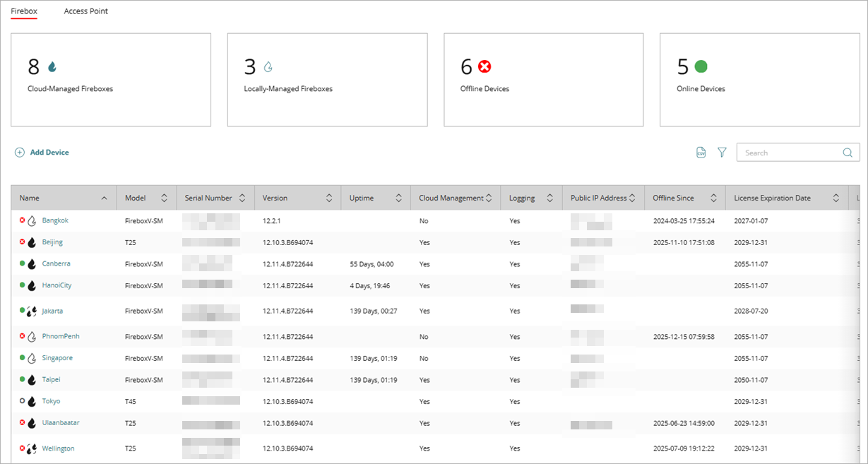Open the Taipei device link
This screenshot has width=868, height=464.
click(x=51, y=379)
